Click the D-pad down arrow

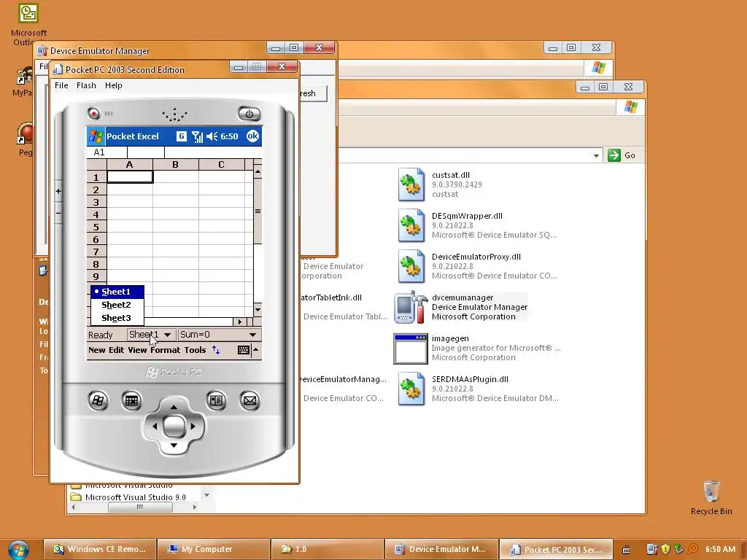[174, 446]
